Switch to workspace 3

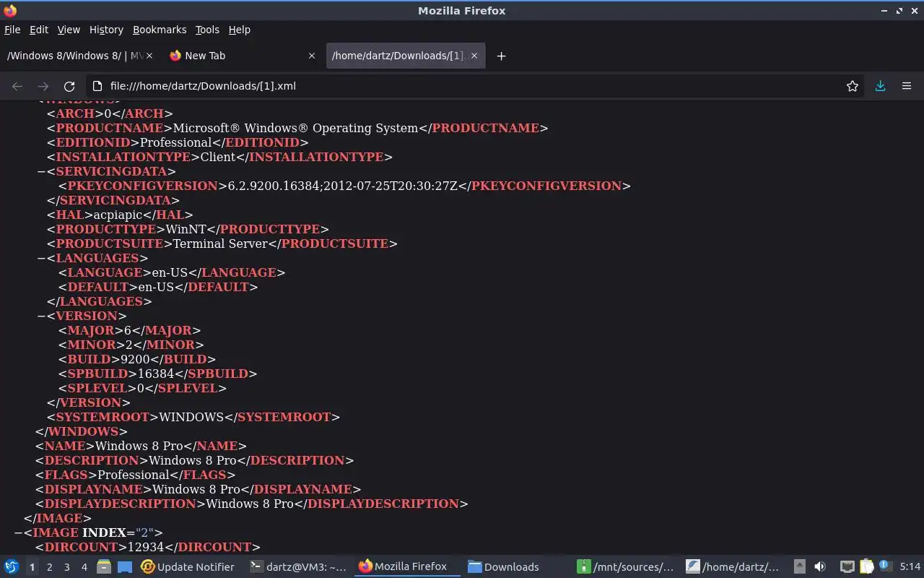coord(66,567)
